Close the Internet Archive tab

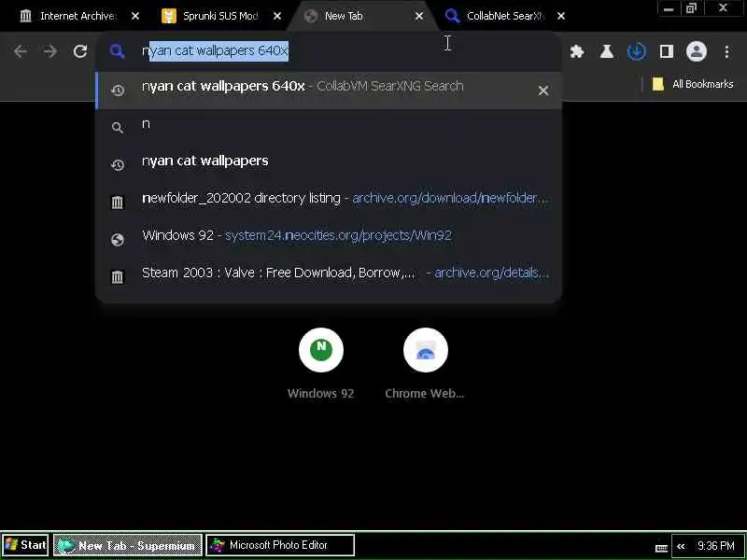[135, 16]
